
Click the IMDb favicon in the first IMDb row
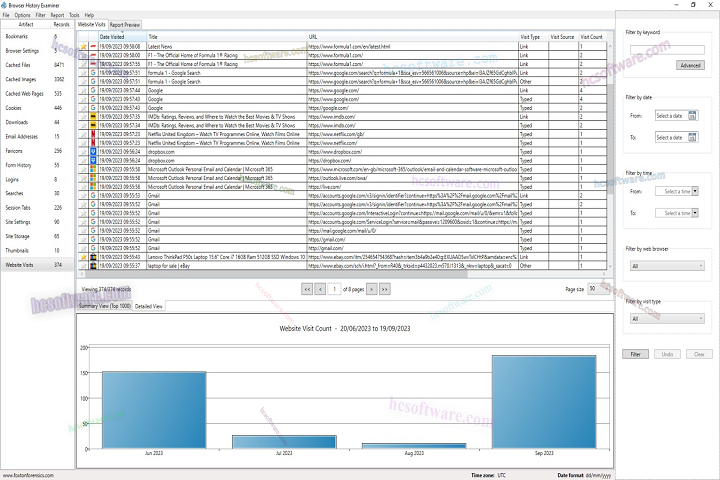click(x=93, y=115)
